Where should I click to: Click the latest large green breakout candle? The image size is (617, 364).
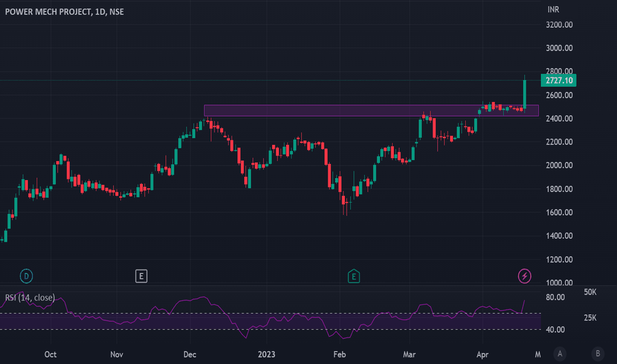click(x=524, y=95)
